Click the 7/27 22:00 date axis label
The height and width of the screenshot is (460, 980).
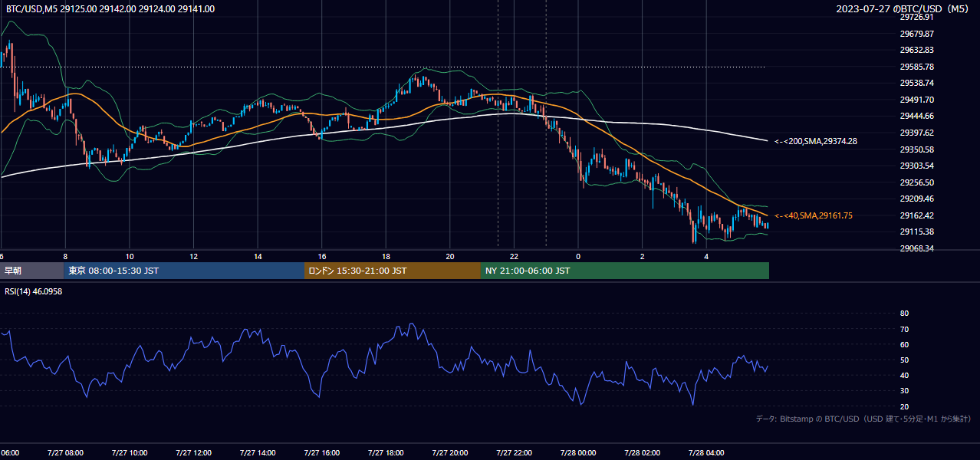click(514, 453)
